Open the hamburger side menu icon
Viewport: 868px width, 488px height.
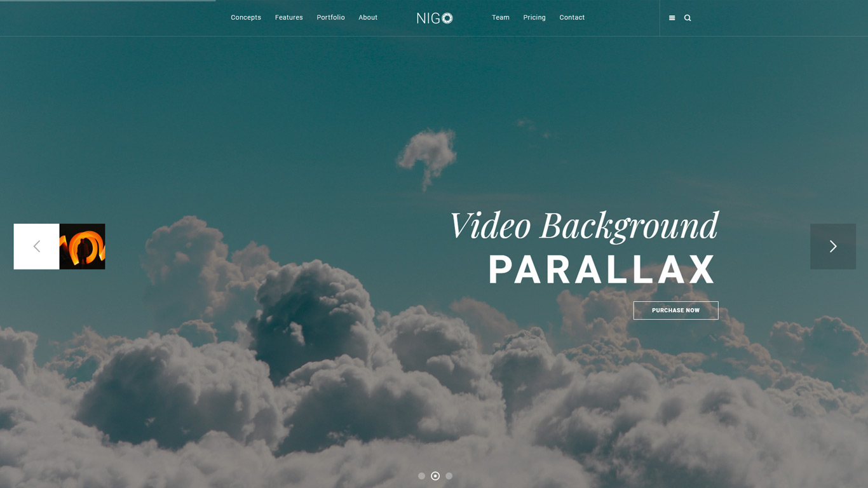click(672, 18)
